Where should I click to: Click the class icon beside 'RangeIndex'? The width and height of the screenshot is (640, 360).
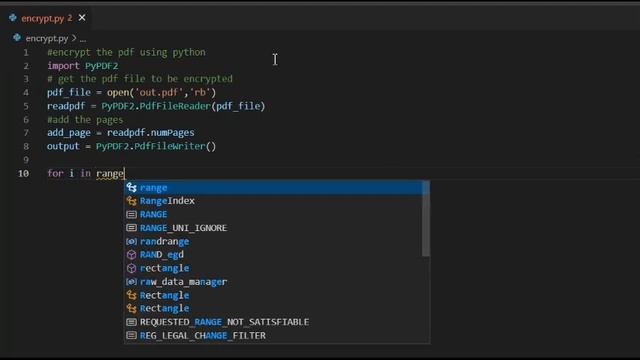[131, 201]
